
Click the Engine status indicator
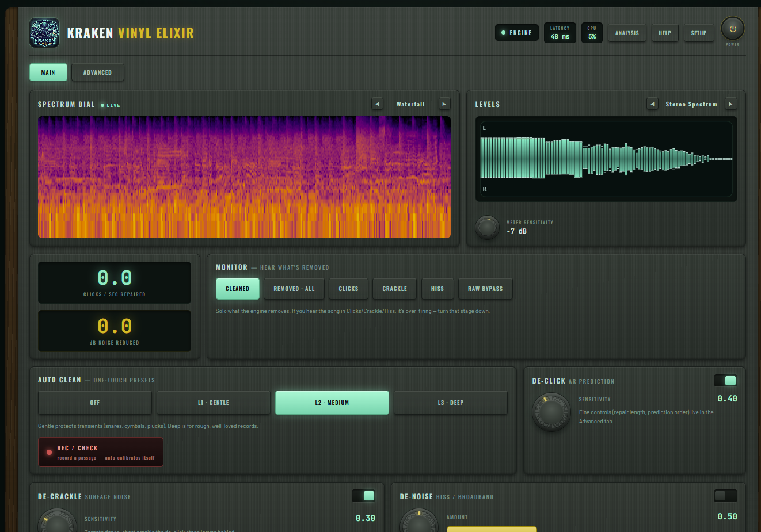(517, 33)
